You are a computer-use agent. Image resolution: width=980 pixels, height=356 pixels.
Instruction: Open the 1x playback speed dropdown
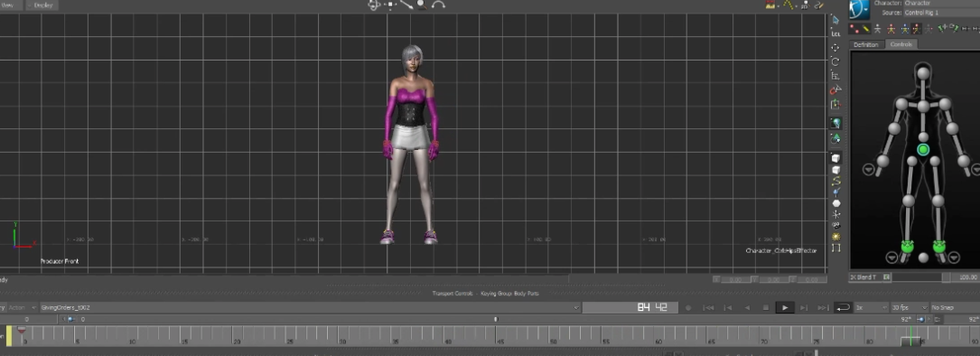872,308
